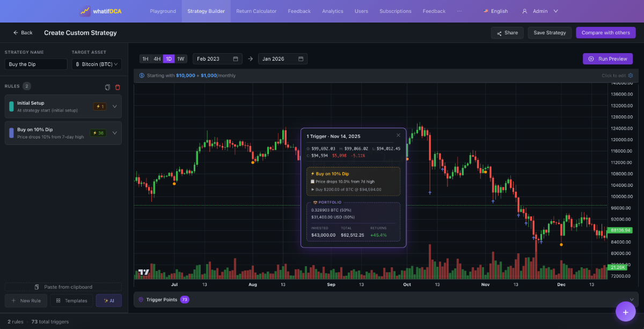Expand the Buy on 10% Dip rule
644x329 pixels.
114,133
